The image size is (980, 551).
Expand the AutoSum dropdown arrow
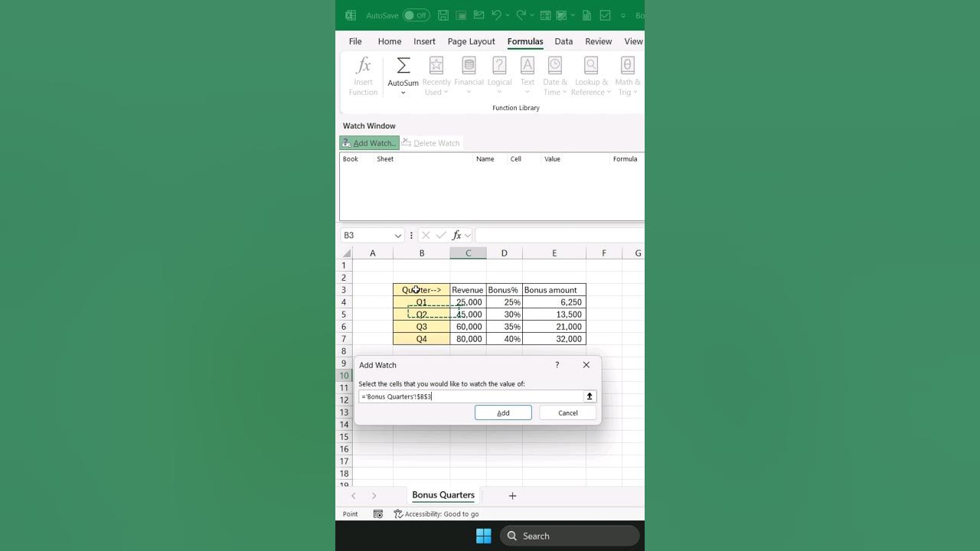point(403,93)
